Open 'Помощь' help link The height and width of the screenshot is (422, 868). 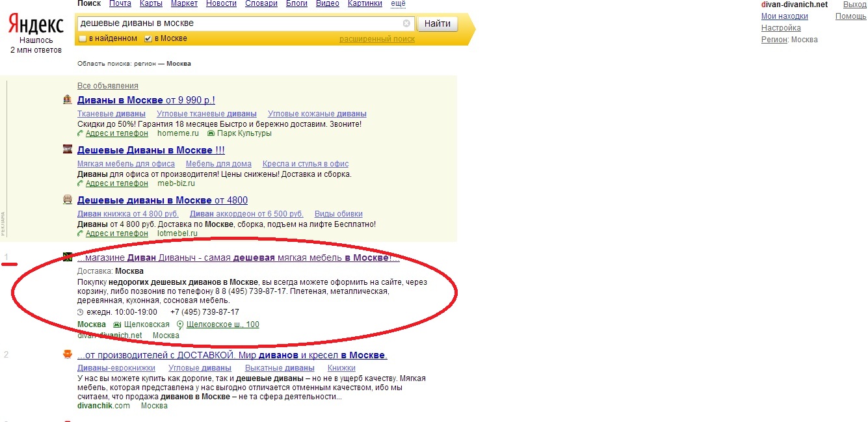click(x=850, y=16)
